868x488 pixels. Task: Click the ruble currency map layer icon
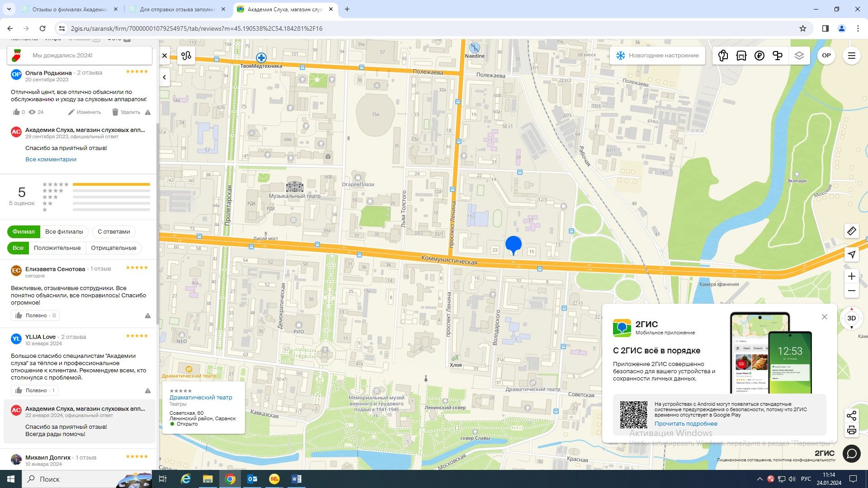pyautogui.click(x=759, y=56)
